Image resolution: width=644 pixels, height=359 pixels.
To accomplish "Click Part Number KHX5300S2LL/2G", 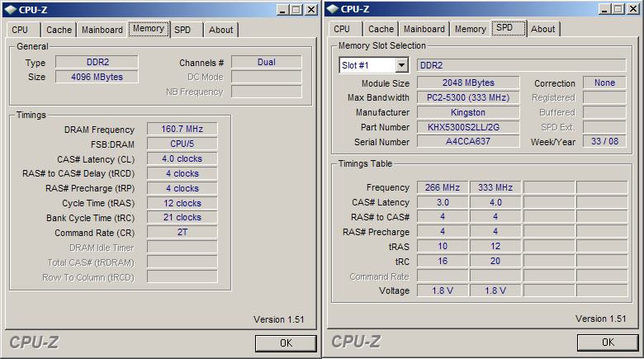I will (x=468, y=127).
